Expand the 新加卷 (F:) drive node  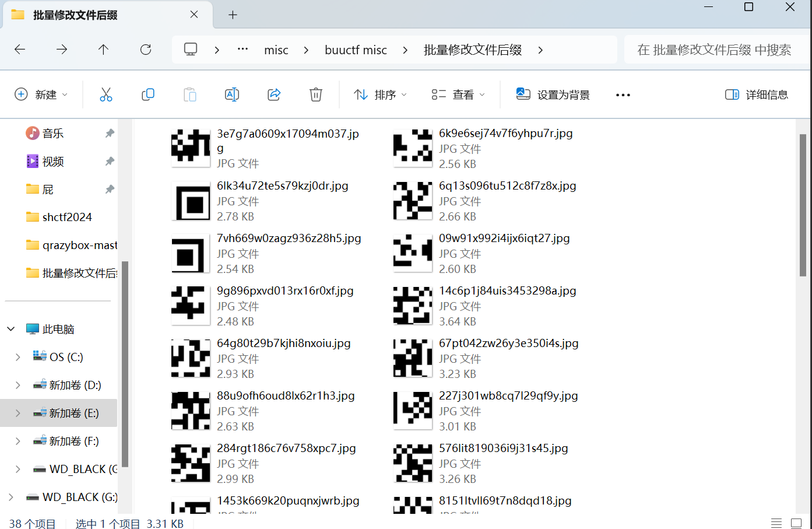(18, 441)
